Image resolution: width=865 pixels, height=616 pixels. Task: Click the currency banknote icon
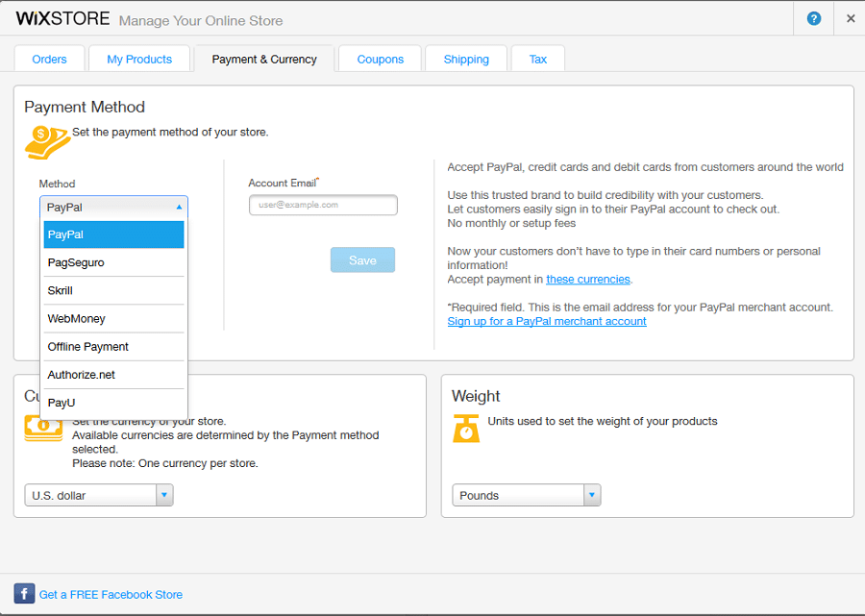coord(43,429)
